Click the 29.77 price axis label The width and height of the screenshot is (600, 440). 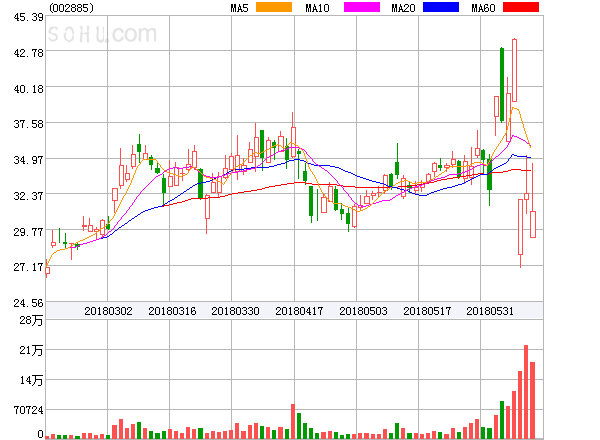pos(28,232)
